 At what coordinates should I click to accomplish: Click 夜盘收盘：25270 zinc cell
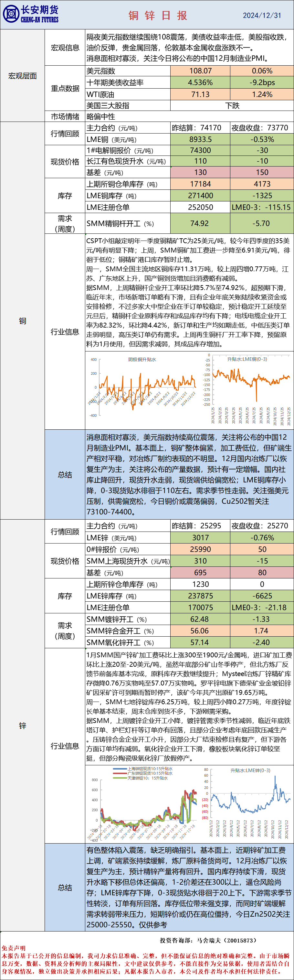(262, 526)
